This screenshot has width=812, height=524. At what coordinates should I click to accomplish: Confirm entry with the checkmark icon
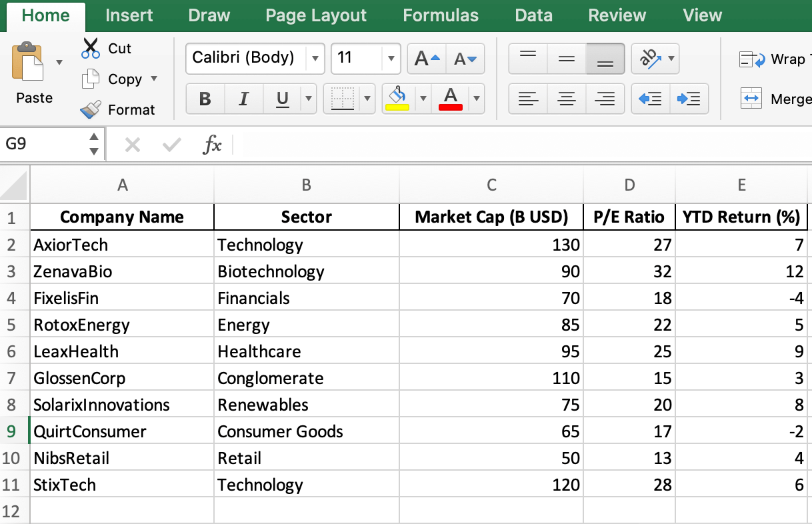(172, 145)
